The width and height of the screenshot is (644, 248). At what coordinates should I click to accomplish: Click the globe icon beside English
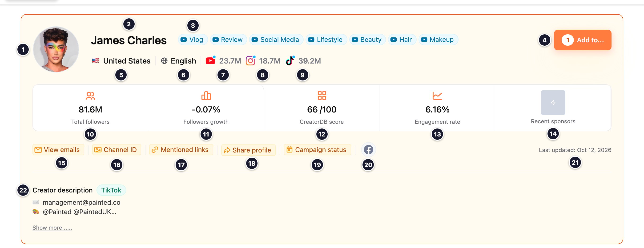tap(164, 61)
